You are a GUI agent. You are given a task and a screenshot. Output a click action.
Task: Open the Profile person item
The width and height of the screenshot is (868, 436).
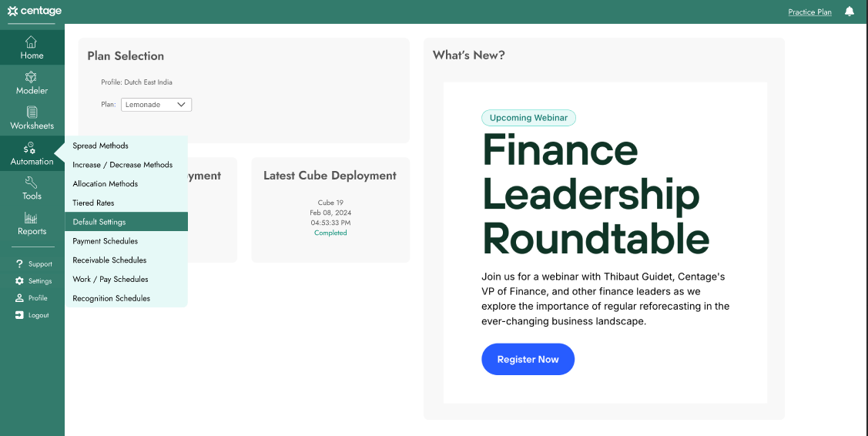31,298
